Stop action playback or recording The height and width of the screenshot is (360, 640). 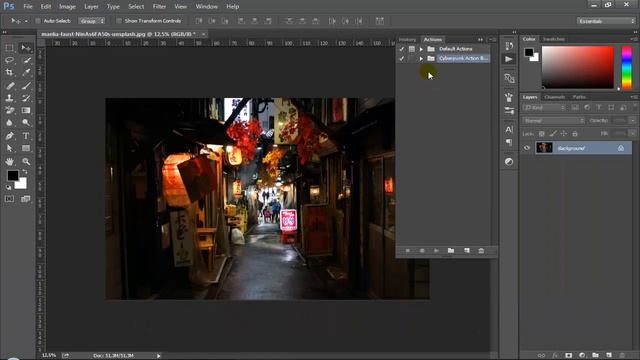click(x=407, y=251)
